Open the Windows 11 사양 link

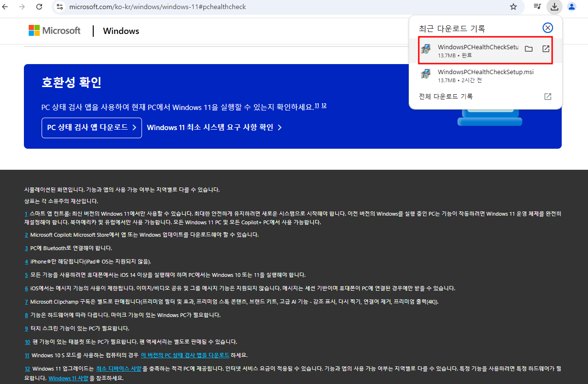(68, 378)
